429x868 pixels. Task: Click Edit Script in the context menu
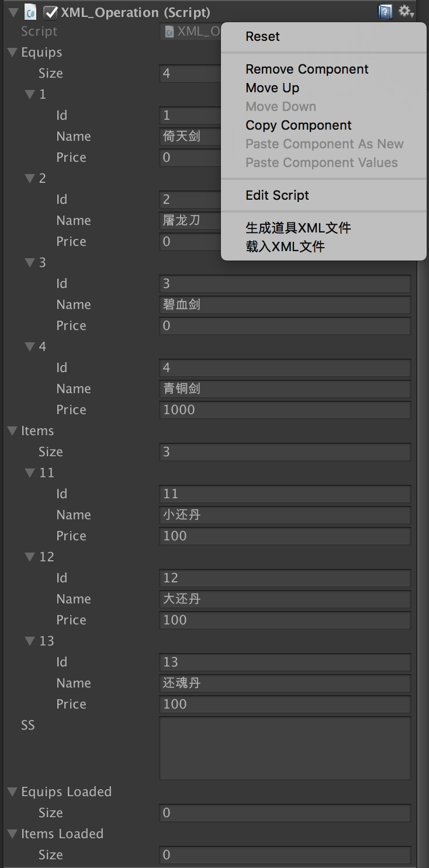(x=277, y=195)
